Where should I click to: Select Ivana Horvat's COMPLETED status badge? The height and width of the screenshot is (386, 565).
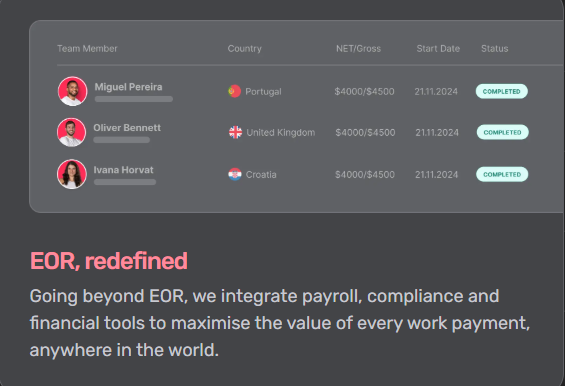(x=502, y=174)
